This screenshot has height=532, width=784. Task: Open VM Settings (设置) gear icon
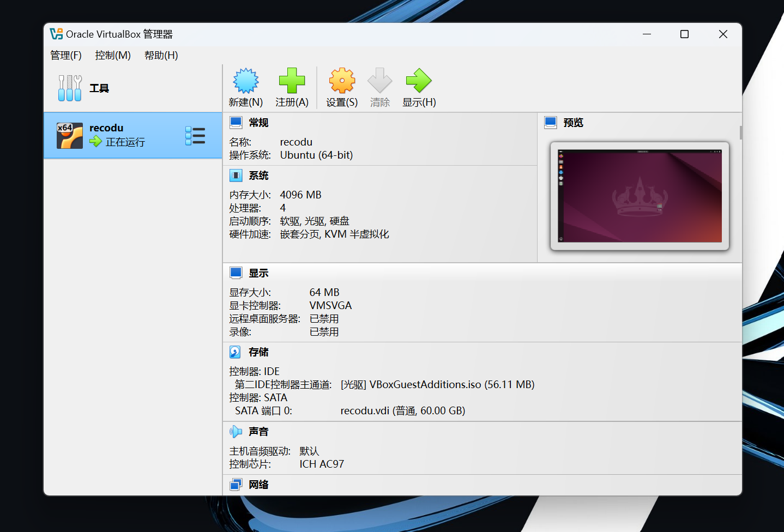(342, 81)
